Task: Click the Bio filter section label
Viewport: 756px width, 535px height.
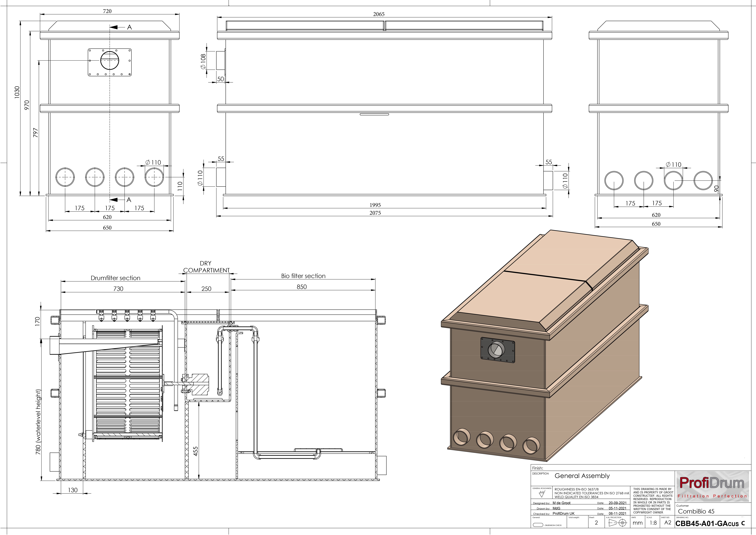Action: tap(303, 276)
